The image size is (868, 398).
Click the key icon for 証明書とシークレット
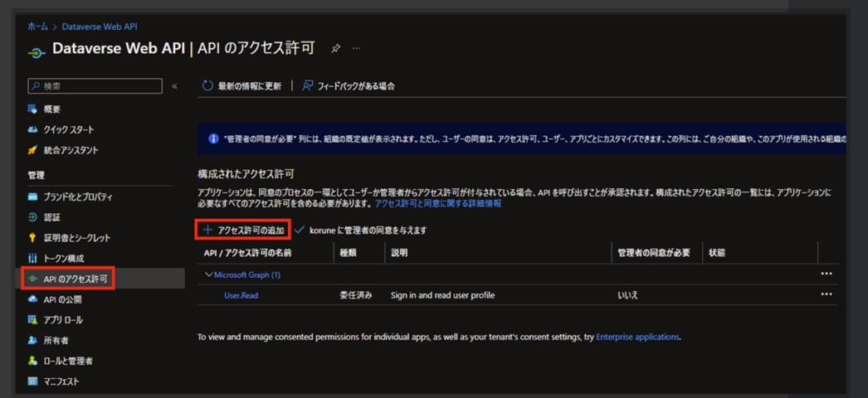[32, 238]
